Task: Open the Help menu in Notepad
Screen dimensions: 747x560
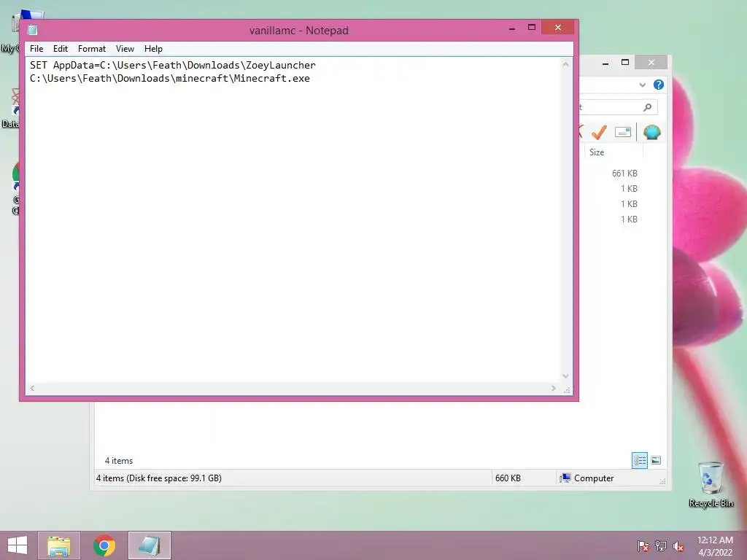Action: pos(153,49)
